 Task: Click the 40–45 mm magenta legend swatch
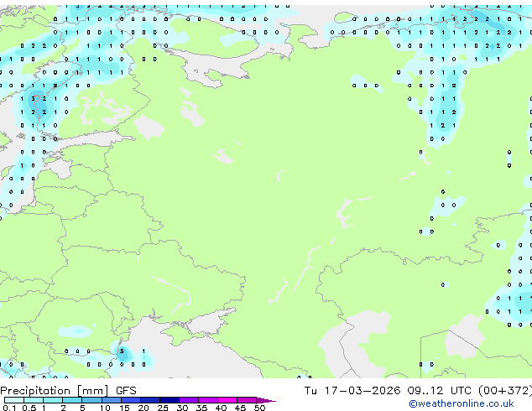227,400
